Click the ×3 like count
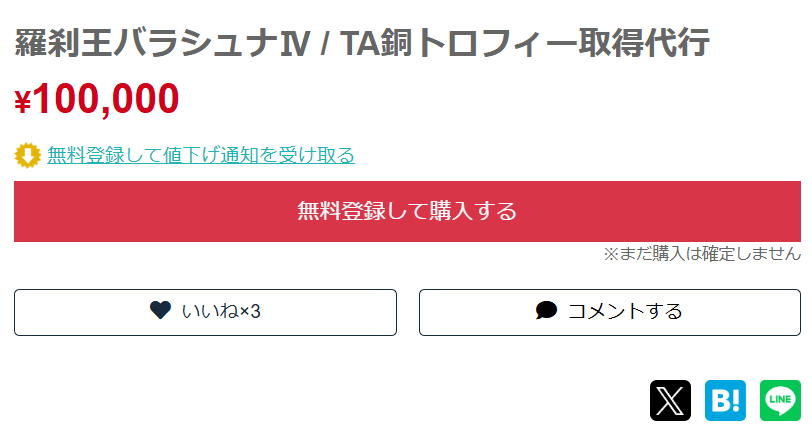Viewport: 812px width, 442px height. tap(250, 312)
